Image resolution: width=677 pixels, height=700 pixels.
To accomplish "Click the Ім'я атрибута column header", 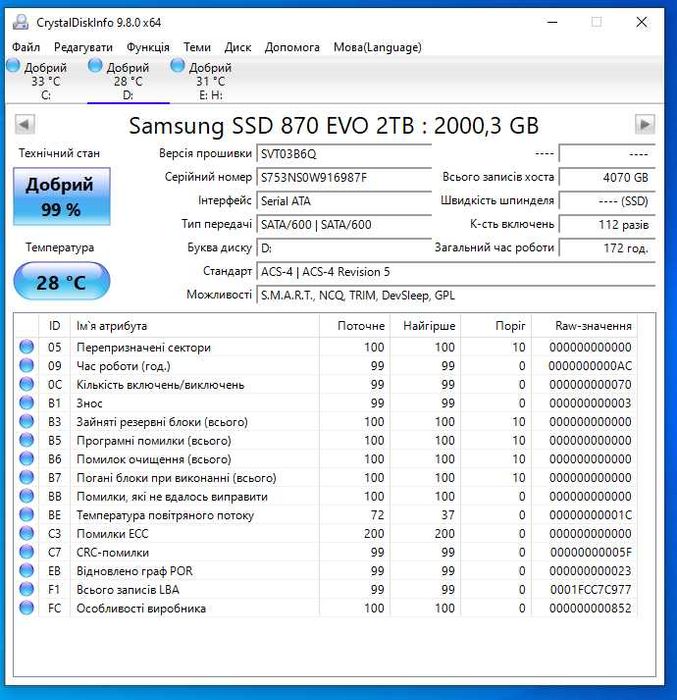I will tap(195, 326).
